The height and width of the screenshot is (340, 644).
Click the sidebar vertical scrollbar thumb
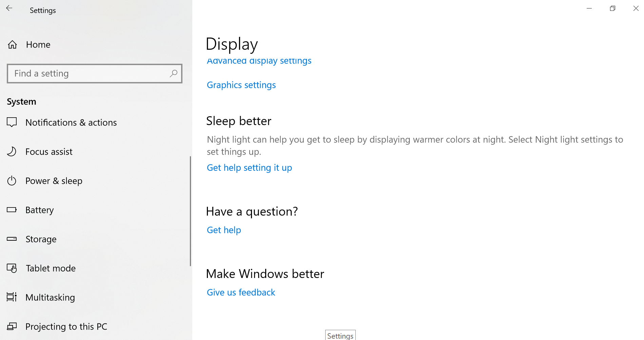(190, 211)
